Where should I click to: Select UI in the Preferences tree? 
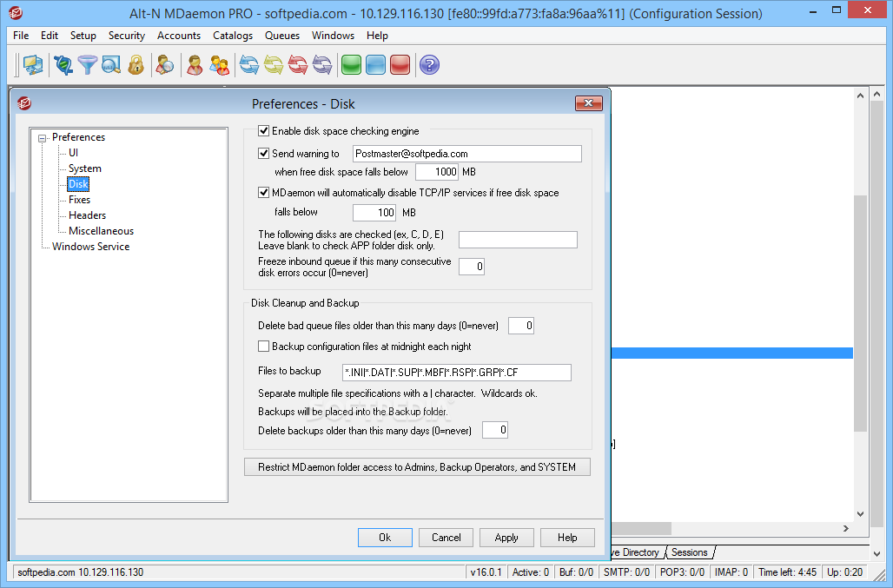74,153
